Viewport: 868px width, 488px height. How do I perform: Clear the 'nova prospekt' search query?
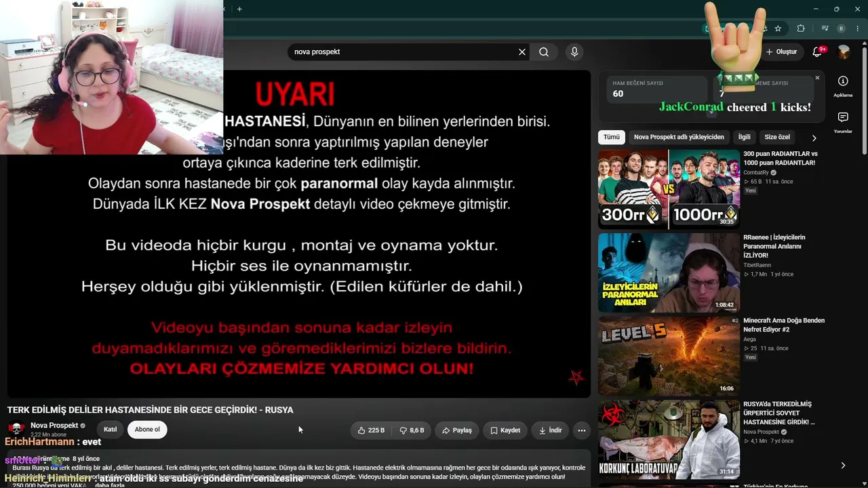click(x=522, y=52)
